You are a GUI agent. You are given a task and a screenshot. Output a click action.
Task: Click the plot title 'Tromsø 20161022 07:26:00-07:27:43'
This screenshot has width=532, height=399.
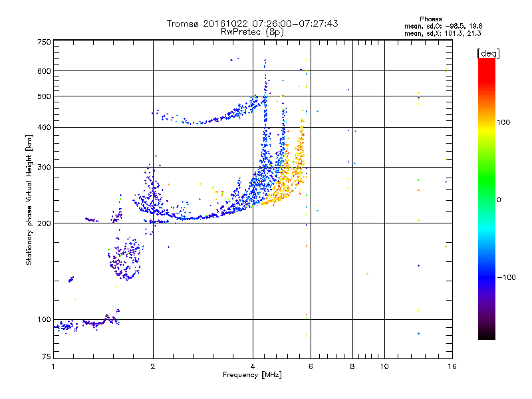(252, 23)
